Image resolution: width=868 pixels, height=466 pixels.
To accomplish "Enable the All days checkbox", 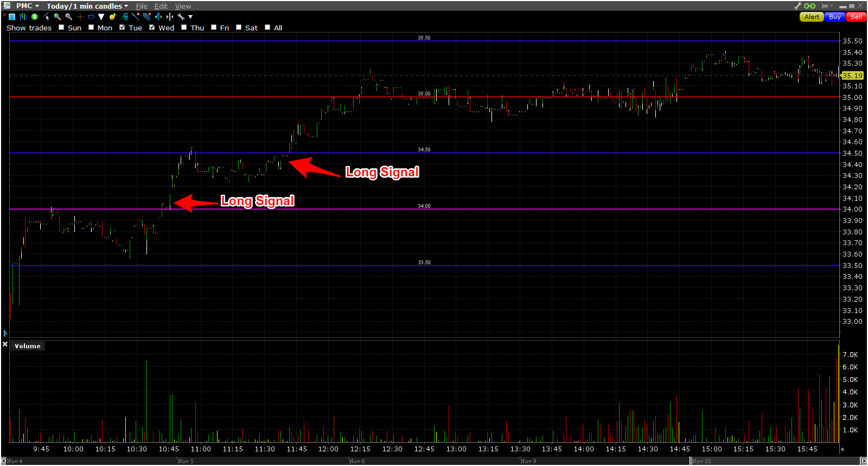I will pyautogui.click(x=267, y=27).
